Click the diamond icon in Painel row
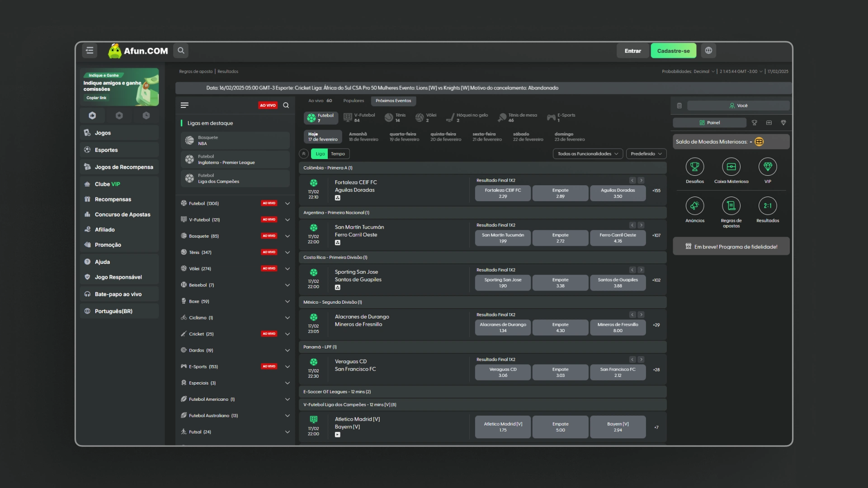This screenshot has width=868, height=488. tap(783, 122)
